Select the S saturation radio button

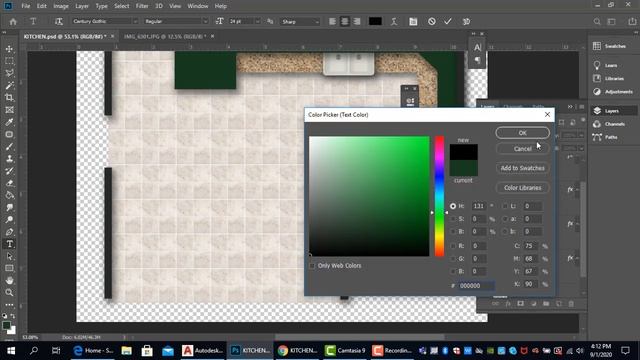tap(453, 219)
